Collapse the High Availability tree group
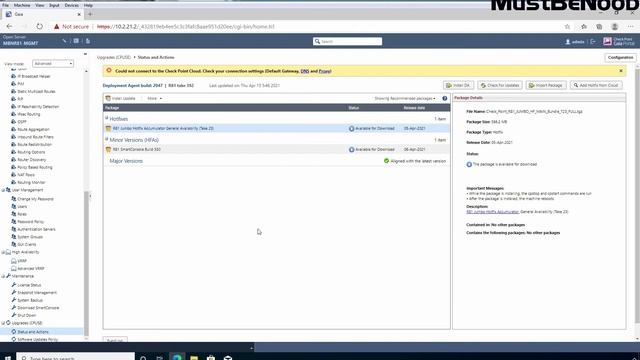The image size is (640, 360). 3,252
